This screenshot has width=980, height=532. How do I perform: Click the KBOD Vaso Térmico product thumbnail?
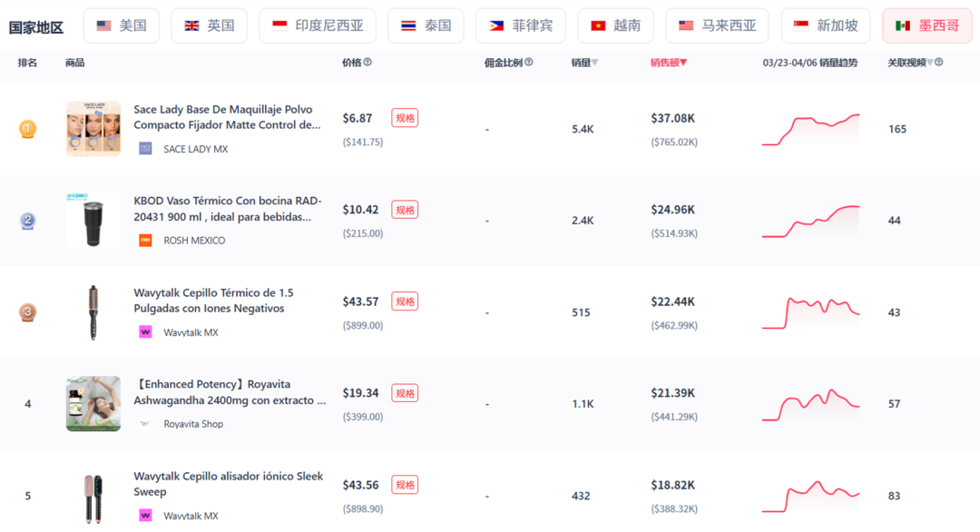coord(93,221)
